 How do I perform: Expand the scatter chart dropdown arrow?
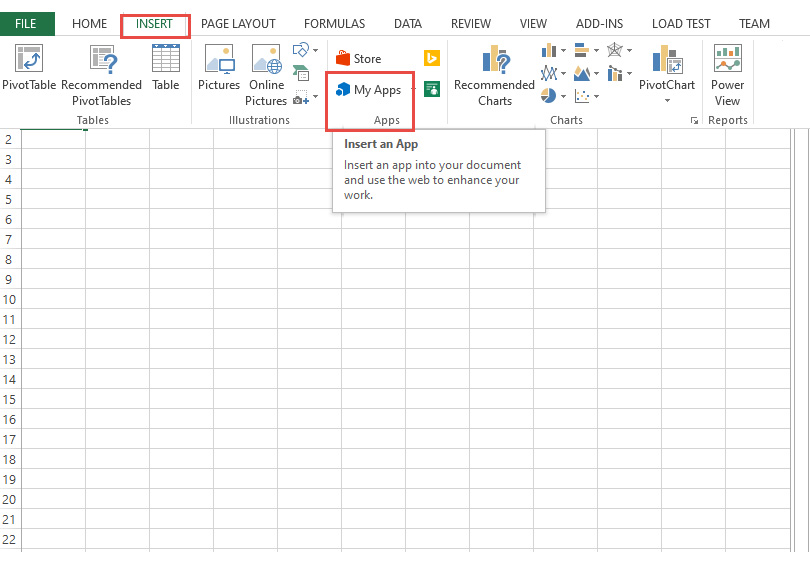(x=596, y=96)
